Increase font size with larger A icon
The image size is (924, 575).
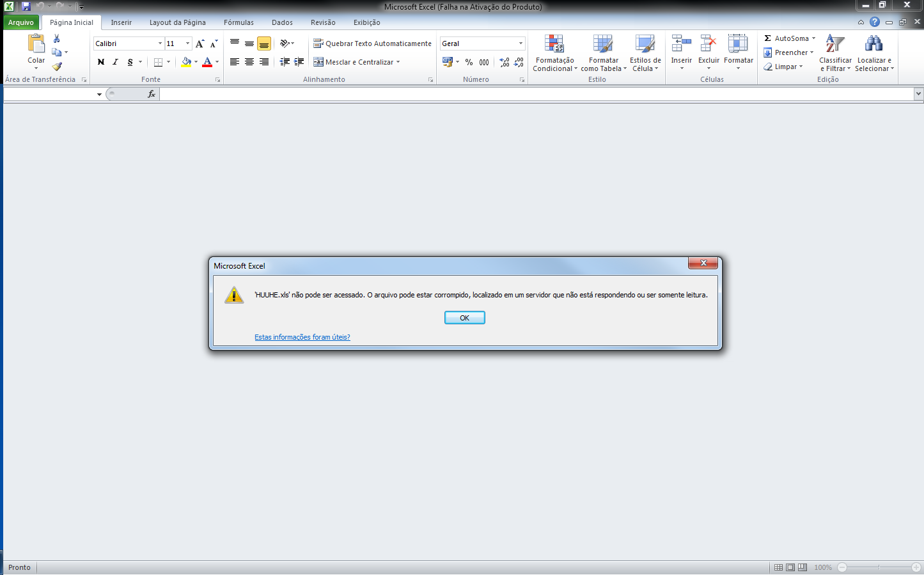pos(200,43)
